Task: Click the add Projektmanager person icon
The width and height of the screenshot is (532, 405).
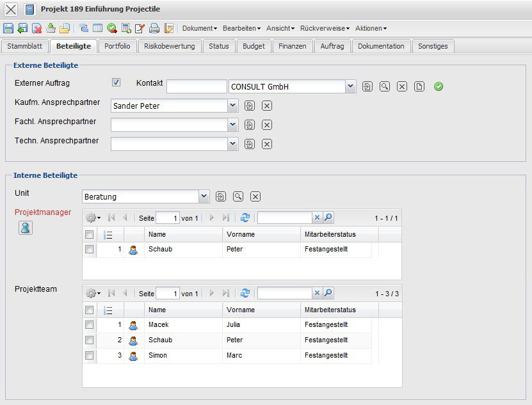Action: click(x=26, y=227)
